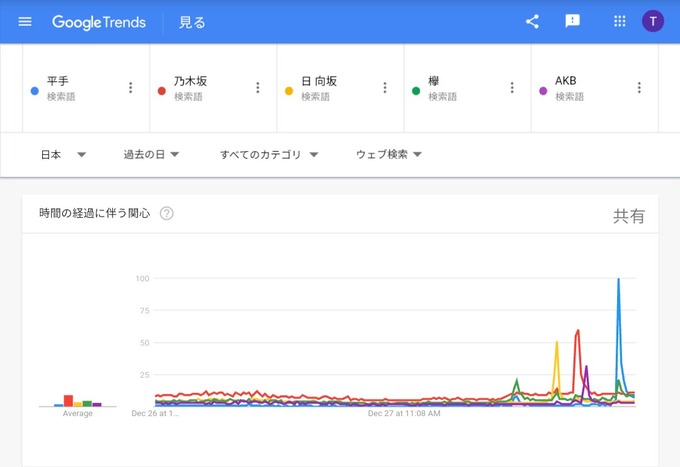Click the 共有 share button on chart
680x467 pixels.
click(x=628, y=216)
